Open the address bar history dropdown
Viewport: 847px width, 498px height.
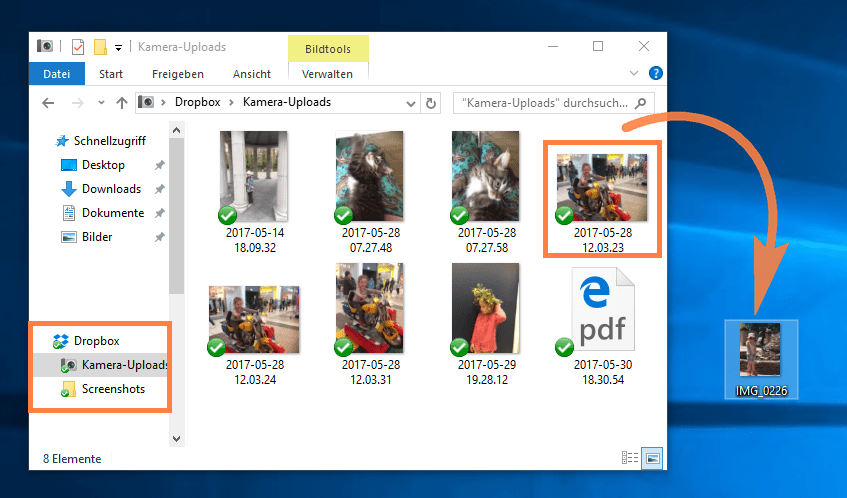411,103
